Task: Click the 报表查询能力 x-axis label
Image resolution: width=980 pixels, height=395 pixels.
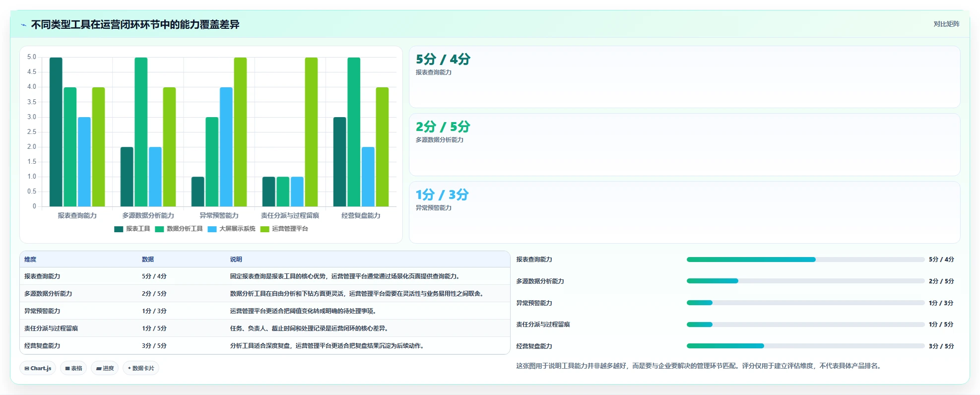Action: 77,215
